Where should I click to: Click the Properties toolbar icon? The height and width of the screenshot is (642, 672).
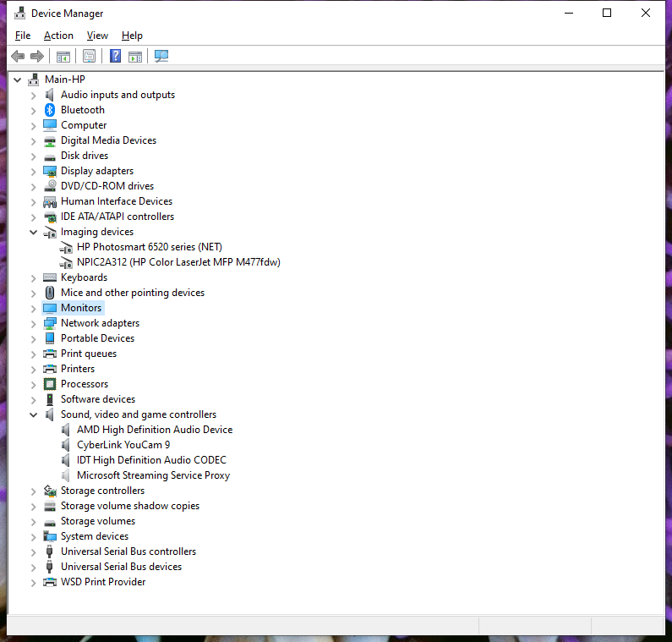(89, 56)
